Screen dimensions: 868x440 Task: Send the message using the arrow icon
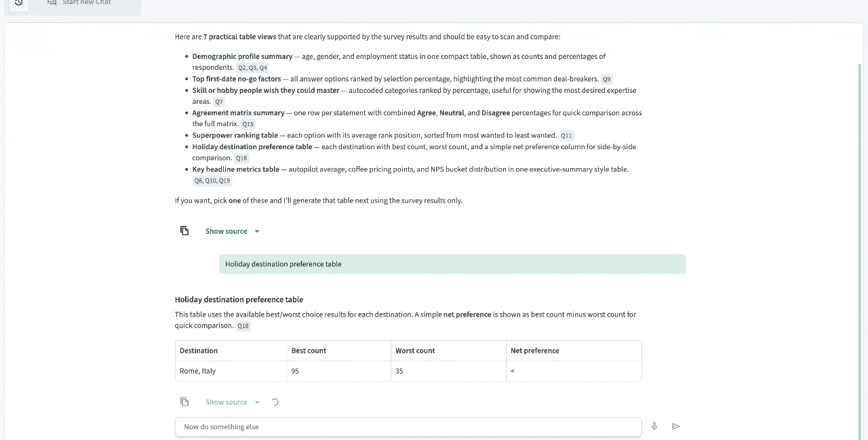(x=675, y=426)
